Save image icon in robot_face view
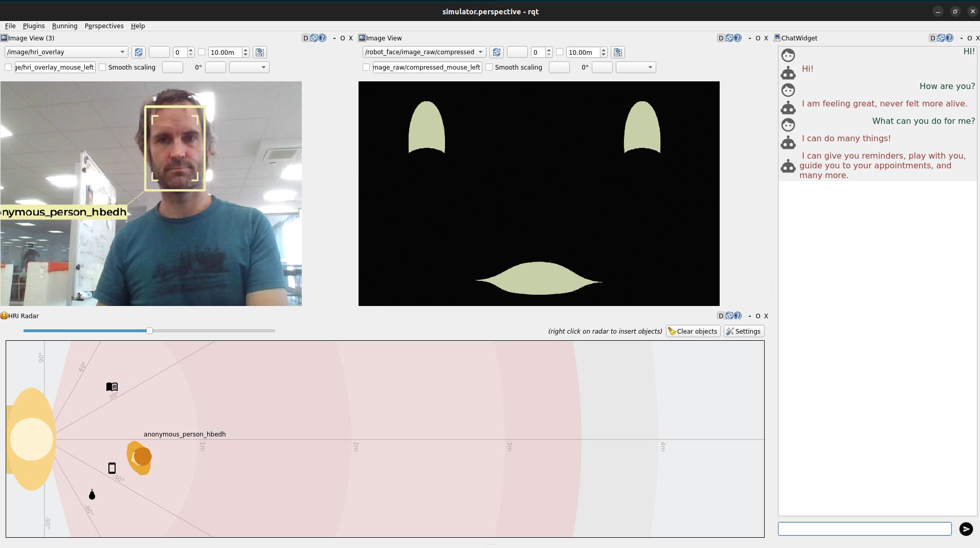 click(617, 52)
